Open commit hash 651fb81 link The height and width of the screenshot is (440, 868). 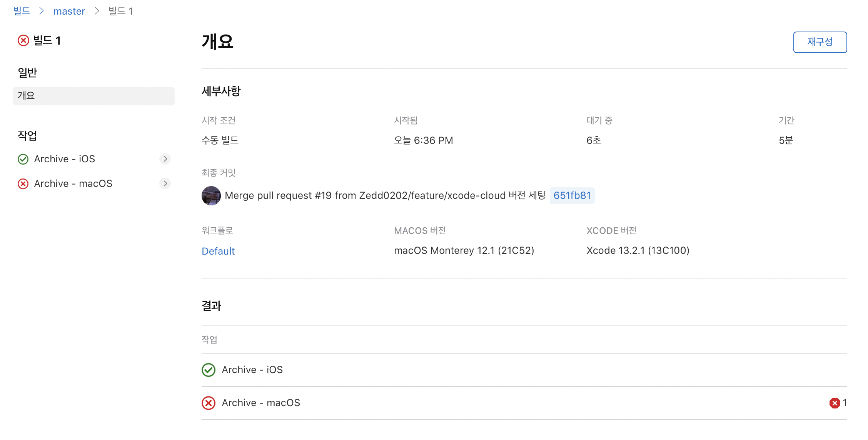pyautogui.click(x=572, y=196)
